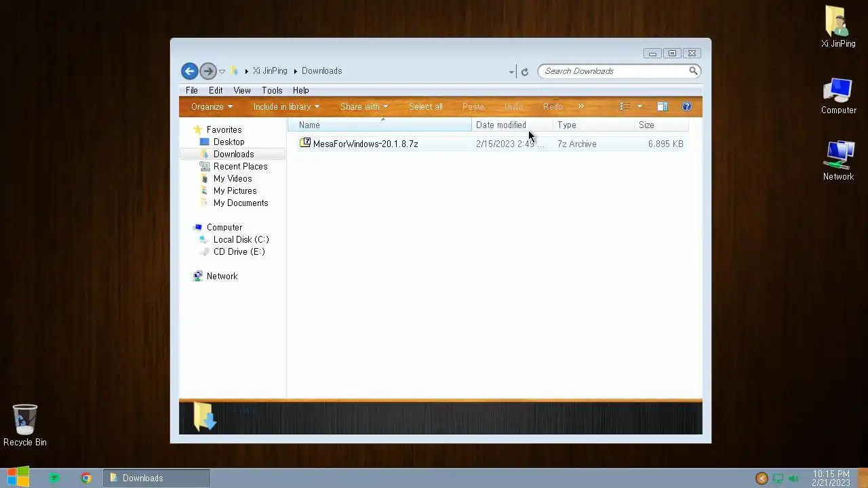Launch Chrome from the taskbar
The image size is (868, 488).
(86, 478)
